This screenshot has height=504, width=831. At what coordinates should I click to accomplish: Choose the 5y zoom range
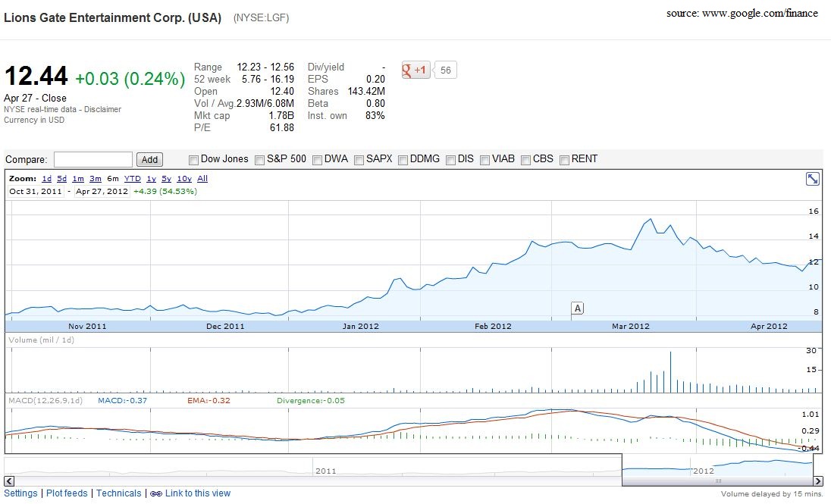tap(166, 179)
